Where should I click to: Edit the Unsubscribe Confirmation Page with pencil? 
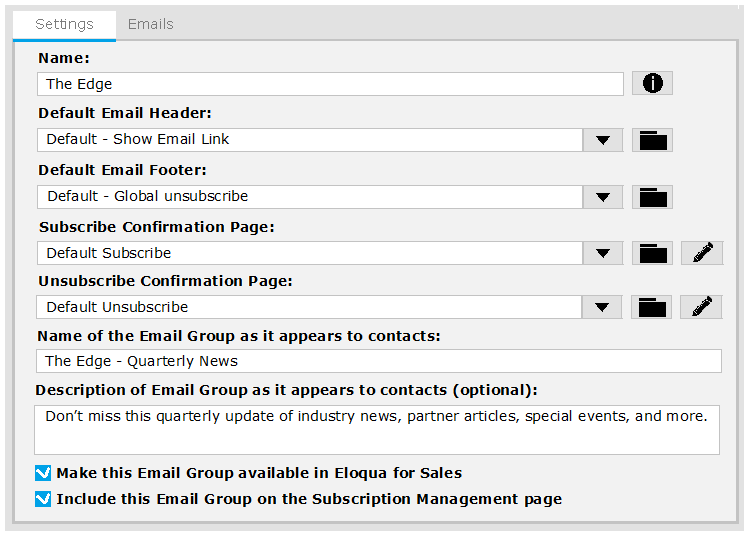[701, 307]
